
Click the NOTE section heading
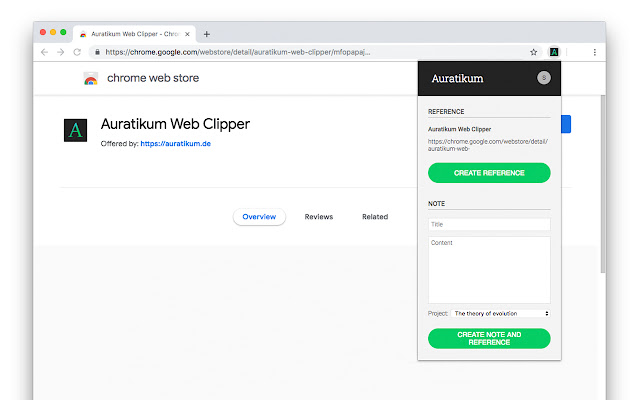coord(436,203)
